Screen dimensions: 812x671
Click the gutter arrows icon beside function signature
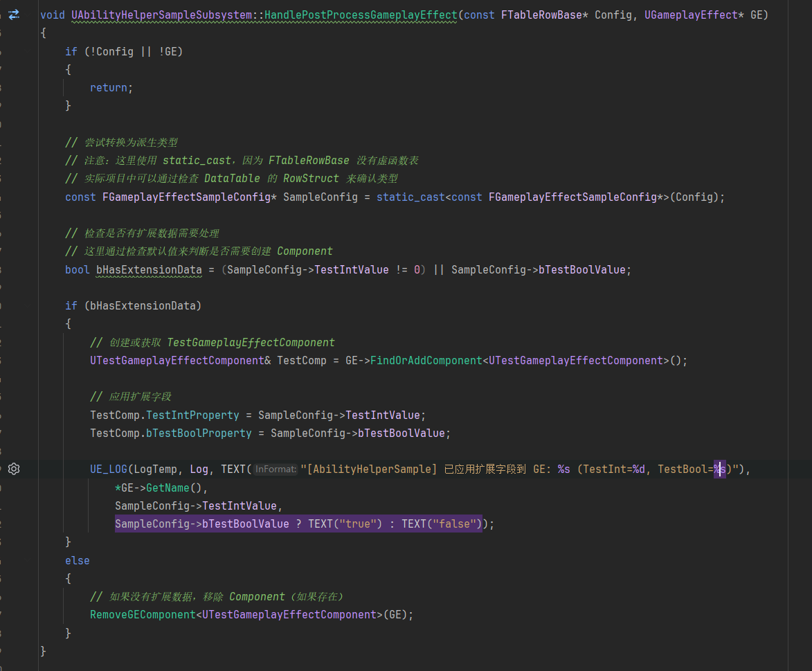click(14, 15)
